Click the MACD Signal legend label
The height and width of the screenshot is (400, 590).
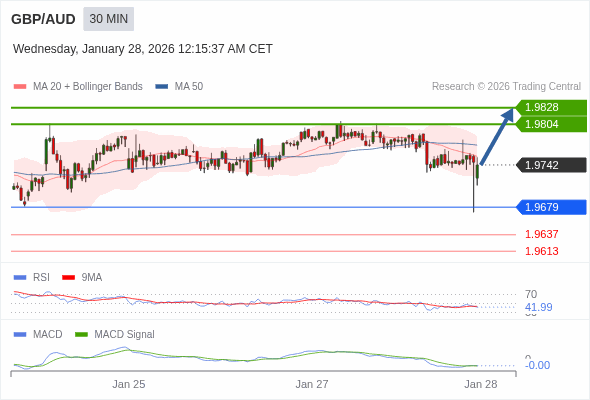click(124, 334)
